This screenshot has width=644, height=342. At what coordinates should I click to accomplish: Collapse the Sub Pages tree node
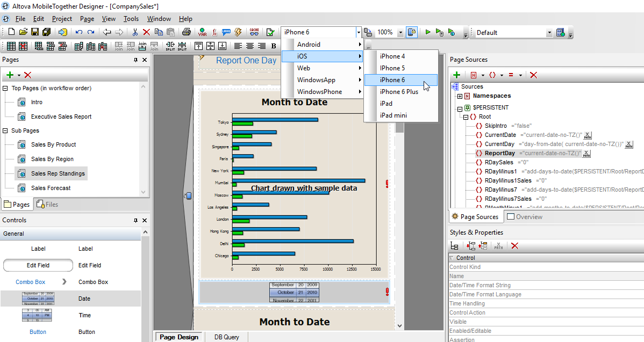pos(5,130)
